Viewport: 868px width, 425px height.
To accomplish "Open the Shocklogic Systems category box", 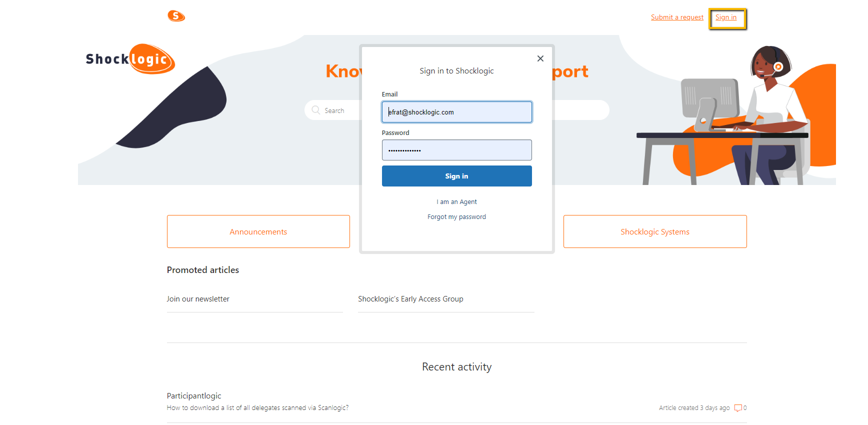I will 655,231.
